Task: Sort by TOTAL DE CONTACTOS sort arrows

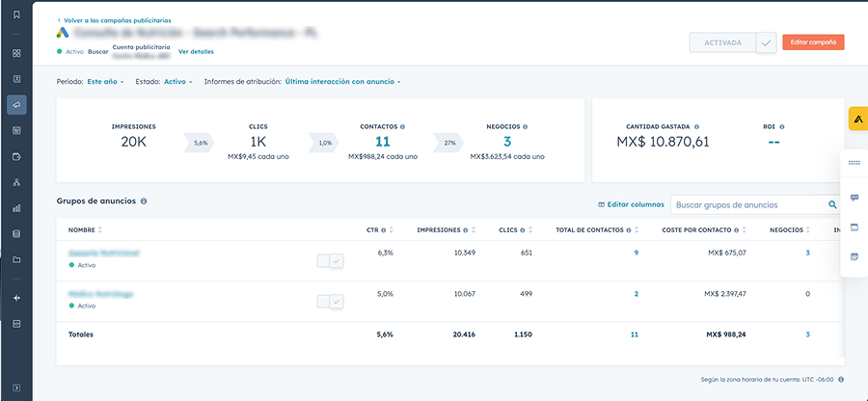Action: 637,230
